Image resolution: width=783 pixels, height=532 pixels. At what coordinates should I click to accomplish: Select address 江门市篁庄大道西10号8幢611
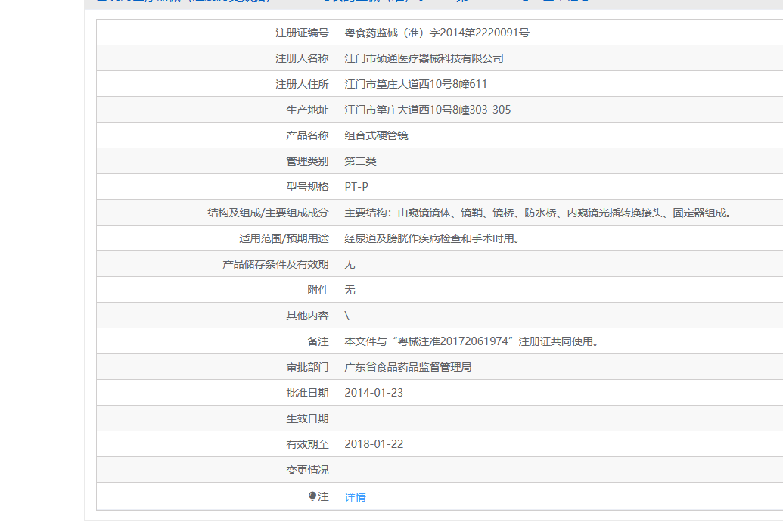coord(415,85)
